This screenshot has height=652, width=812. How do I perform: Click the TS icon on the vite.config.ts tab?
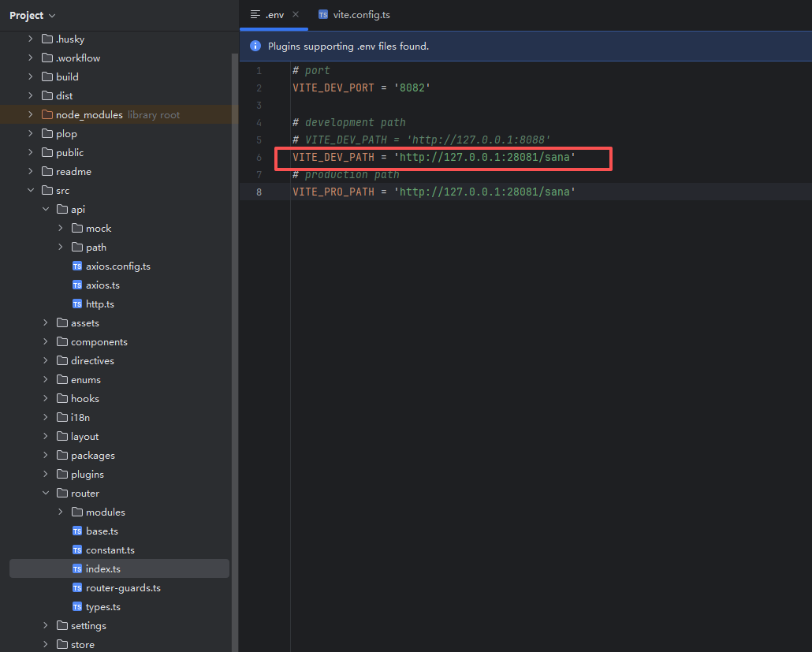(323, 15)
